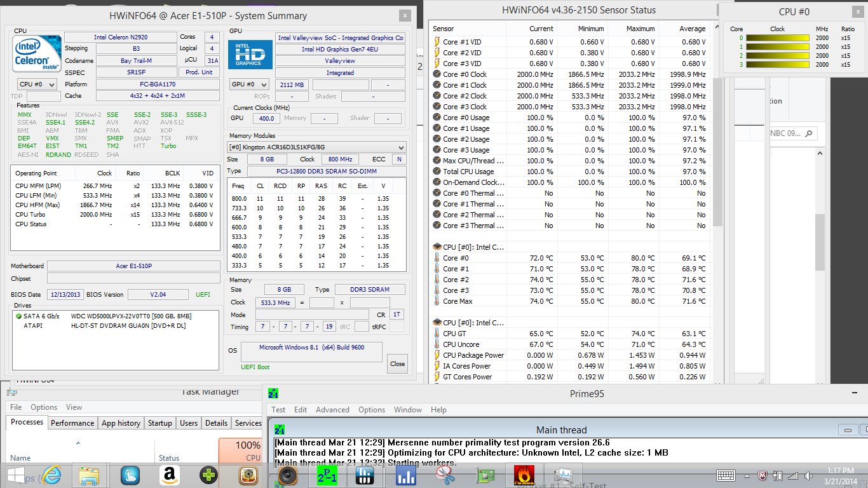Open the Window menu in Prime95
The image size is (868, 488).
coord(408,410)
